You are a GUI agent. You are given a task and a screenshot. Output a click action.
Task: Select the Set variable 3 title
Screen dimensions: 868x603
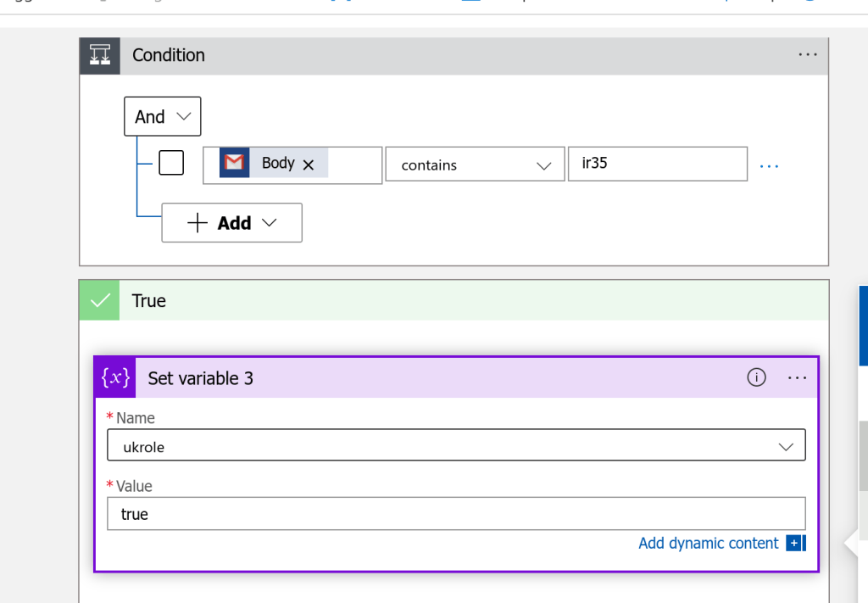click(x=200, y=378)
